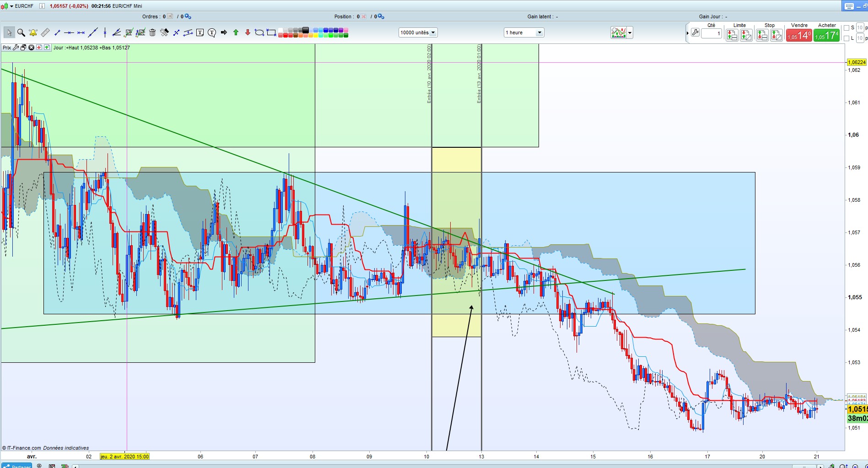This screenshot has height=468, width=868.
Task: Choose the vertical line drawing tool
Action: (105, 32)
